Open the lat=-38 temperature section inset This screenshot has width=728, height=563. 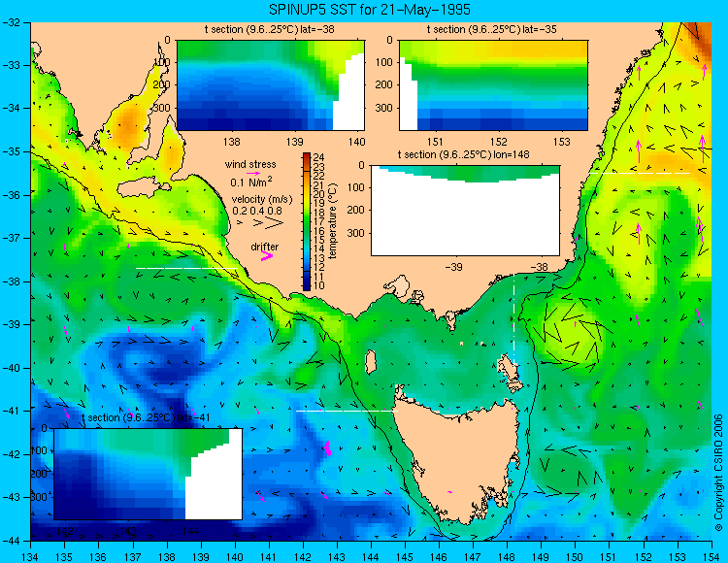271,85
